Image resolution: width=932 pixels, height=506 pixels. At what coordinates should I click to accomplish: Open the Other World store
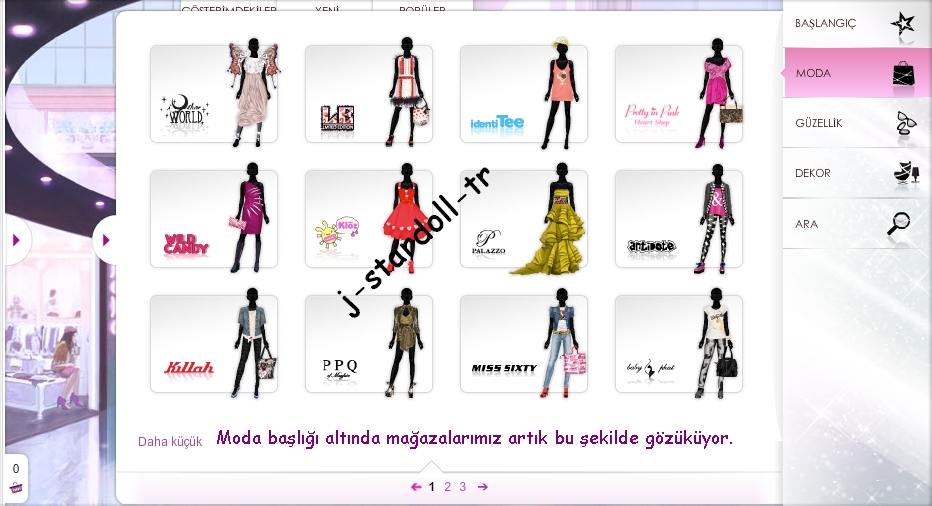coord(214,94)
